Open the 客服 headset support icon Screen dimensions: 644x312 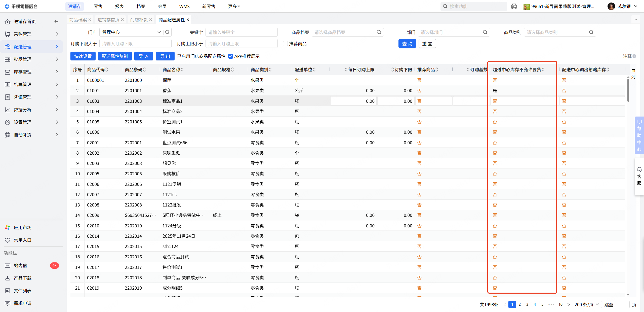click(x=639, y=169)
